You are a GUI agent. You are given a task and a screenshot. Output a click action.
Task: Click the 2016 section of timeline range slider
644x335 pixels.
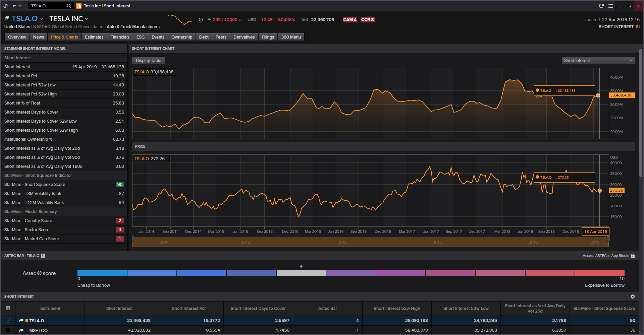click(x=342, y=242)
